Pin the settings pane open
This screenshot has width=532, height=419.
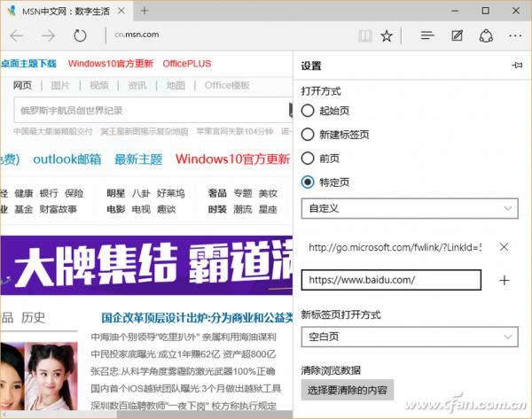click(516, 66)
